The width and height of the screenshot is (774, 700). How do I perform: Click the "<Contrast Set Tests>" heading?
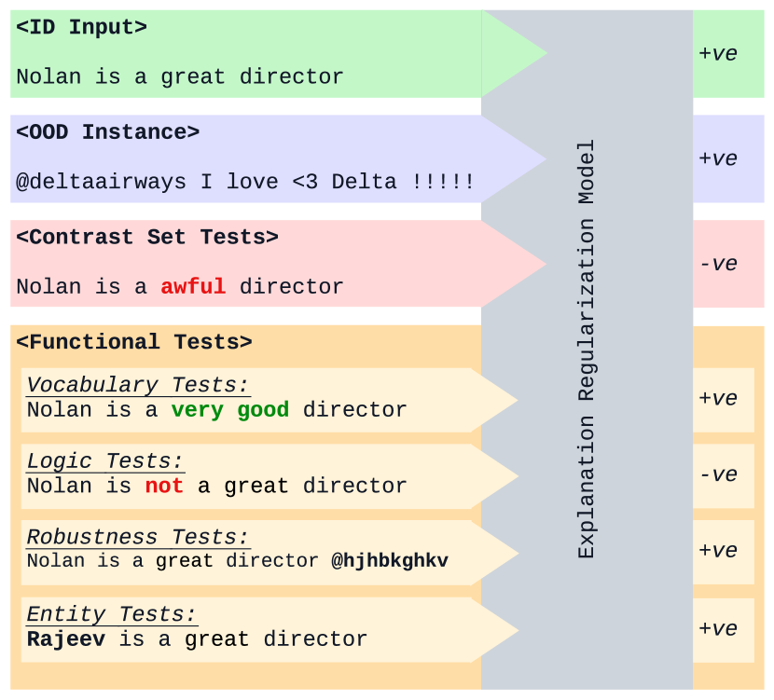point(147,238)
